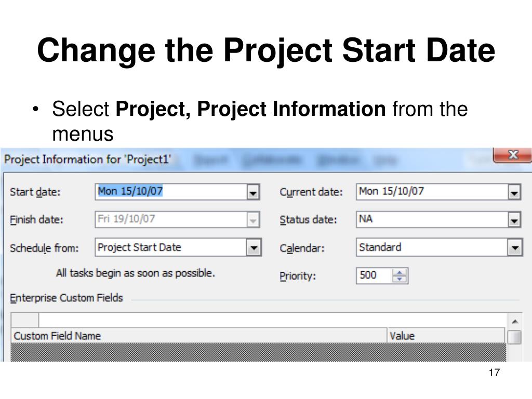Viewport: 532px width, 399px height.
Task: Increase Priority with the up spinner arrow
Action: click(x=400, y=272)
